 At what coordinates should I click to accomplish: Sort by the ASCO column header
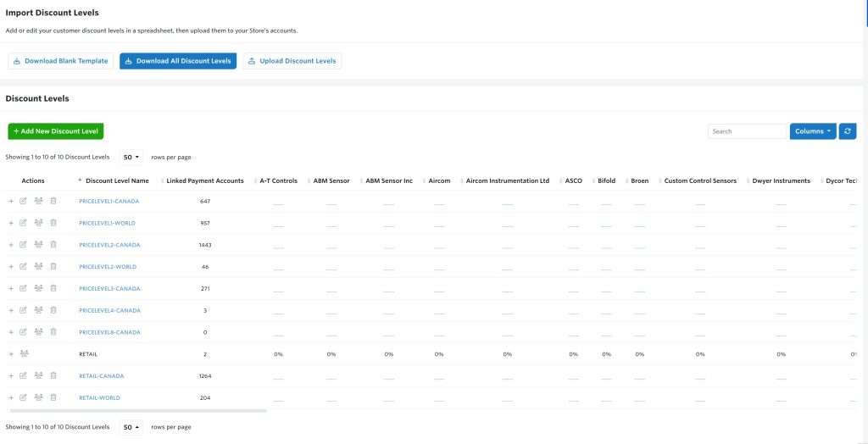[574, 181]
